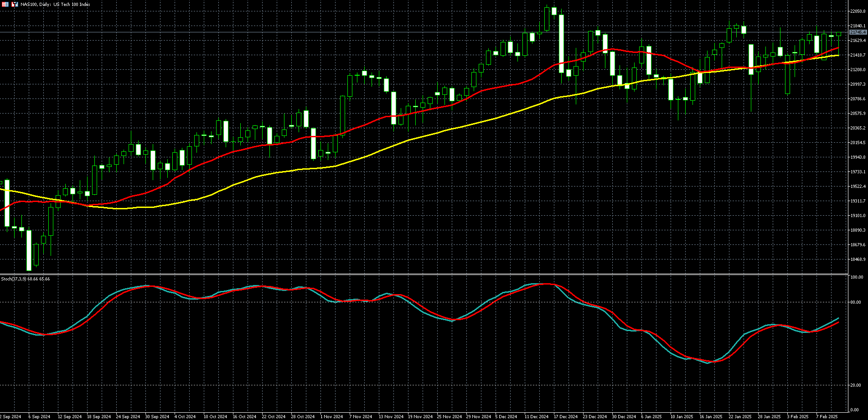868x420 pixels.
Task: Click the 21840.1 price scale label
Action: click(x=858, y=26)
